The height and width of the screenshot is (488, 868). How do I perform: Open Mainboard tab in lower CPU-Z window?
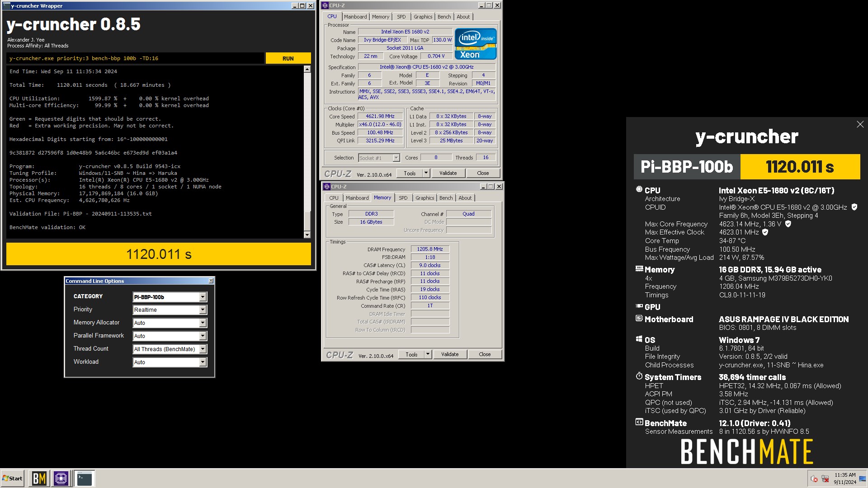coord(357,198)
